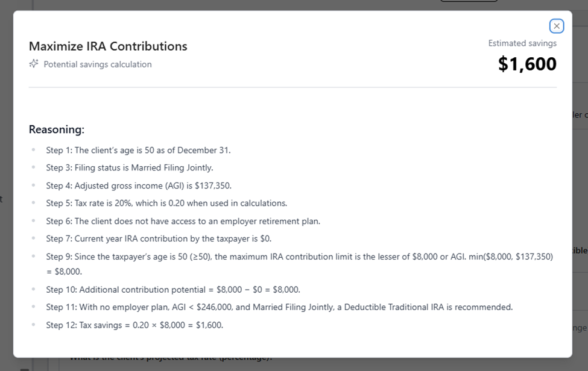
Task: Click the bullet point beside Step 12
Action: point(33,325)
